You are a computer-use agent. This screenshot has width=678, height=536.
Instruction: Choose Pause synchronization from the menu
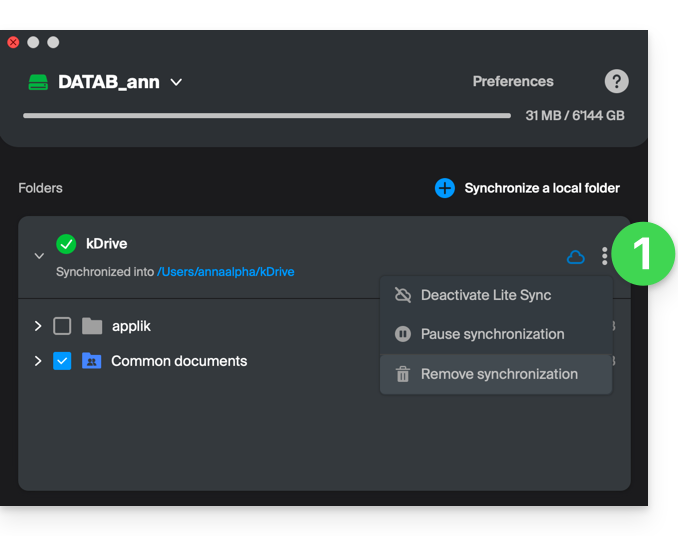point(492,334)
